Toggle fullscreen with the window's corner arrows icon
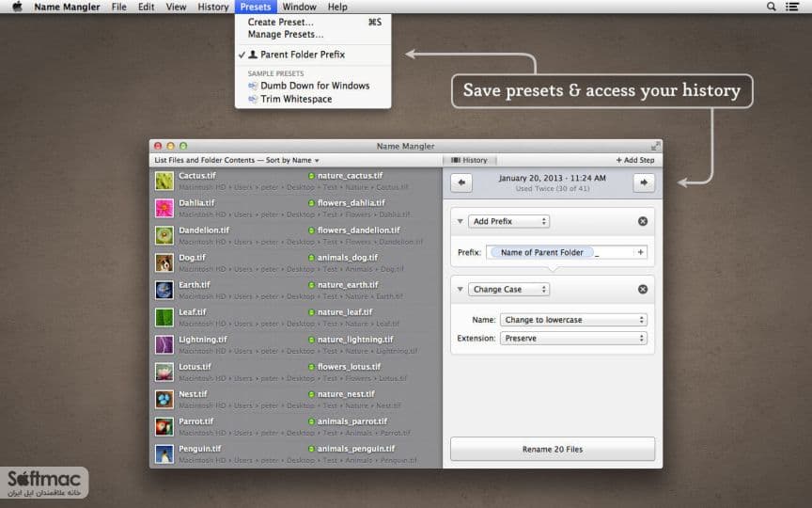The height and width of the screenshot is (508, 812). pos(655,146)
